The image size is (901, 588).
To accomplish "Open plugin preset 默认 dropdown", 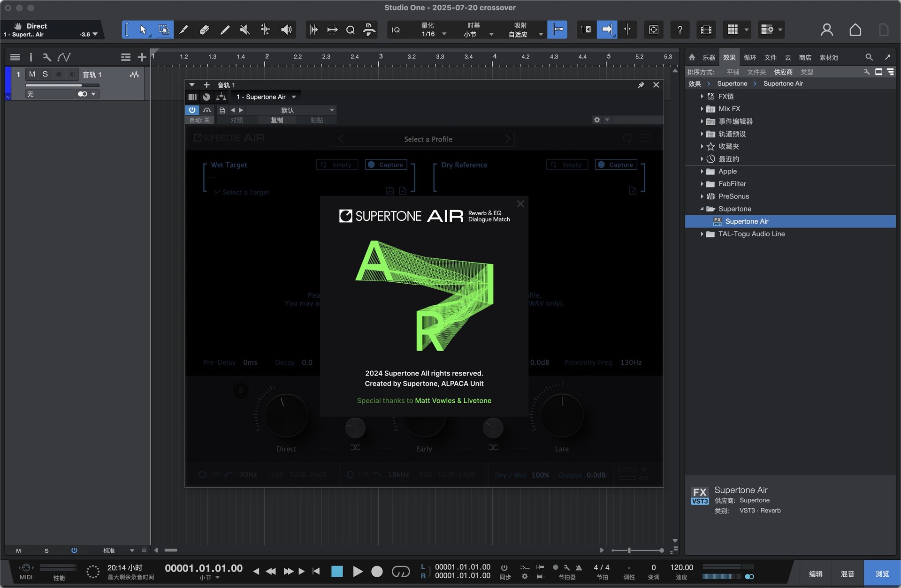I will (x=291, y=110).
